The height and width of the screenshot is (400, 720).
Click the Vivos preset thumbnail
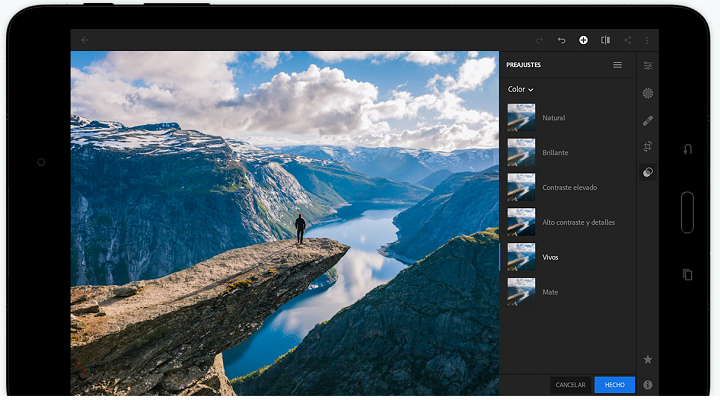coord(521,257)
